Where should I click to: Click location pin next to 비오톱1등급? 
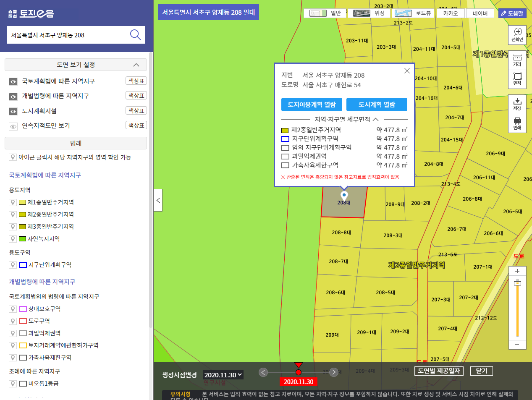(x=13, y=384)
